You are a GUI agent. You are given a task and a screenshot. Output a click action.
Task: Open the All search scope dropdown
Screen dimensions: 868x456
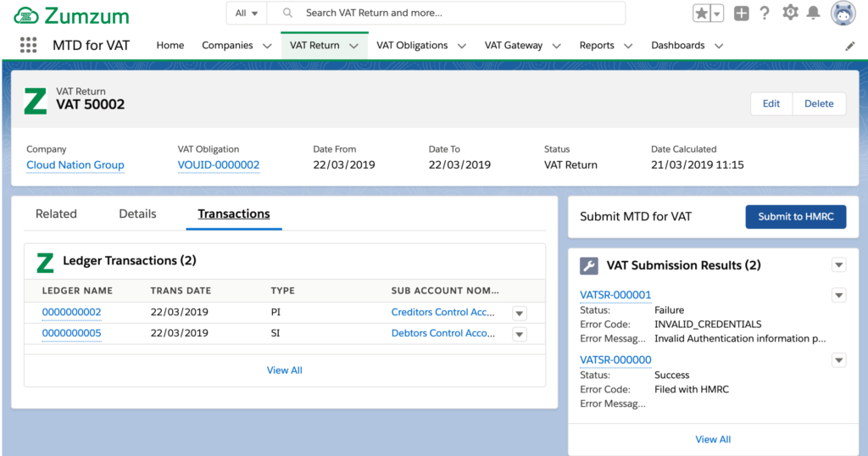(x=247, y=14)
